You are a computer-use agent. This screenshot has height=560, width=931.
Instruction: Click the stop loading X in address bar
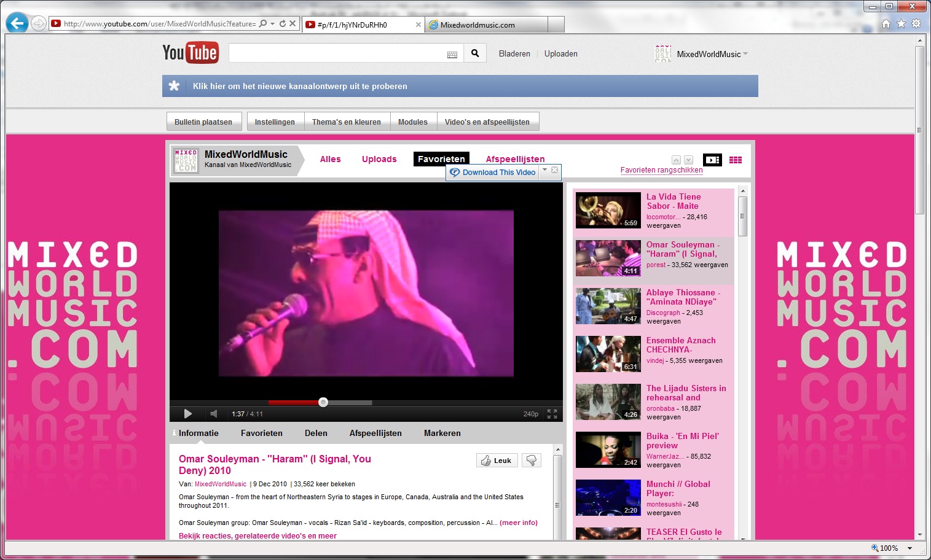[293, 24]
